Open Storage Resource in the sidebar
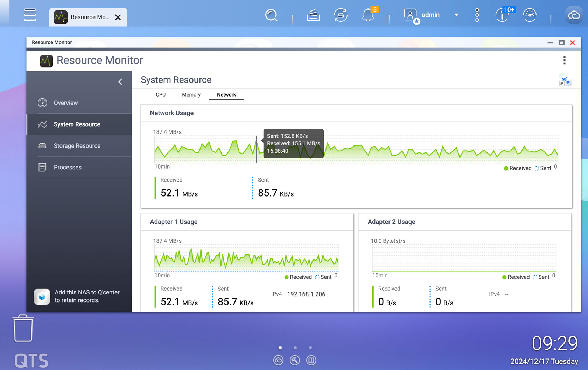 click(x=79, y=146)
